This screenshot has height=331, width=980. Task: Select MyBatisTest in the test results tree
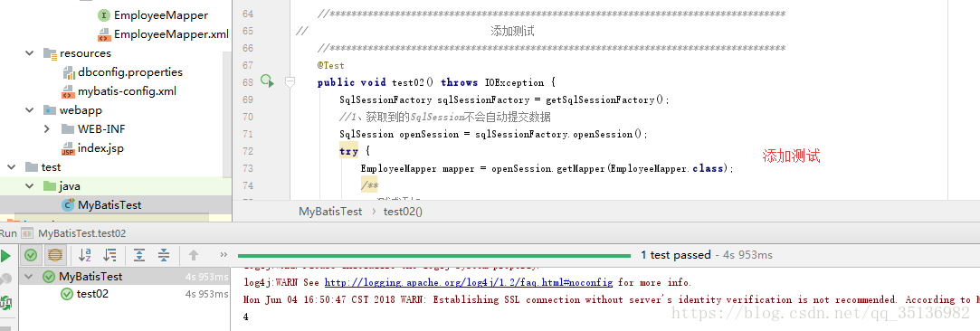point(90,276)
